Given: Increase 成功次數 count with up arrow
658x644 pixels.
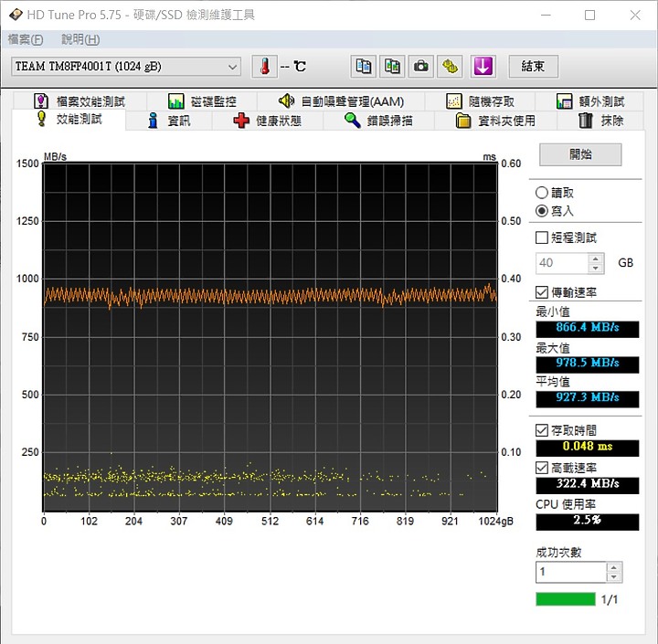Looking at the screenshot, I should click(x=613, y=567).
